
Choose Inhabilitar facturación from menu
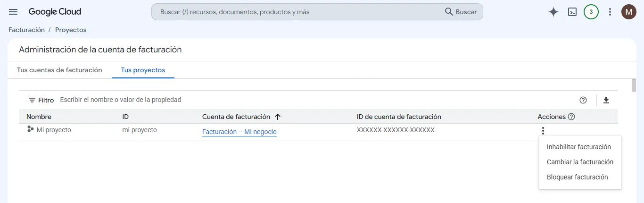point(580,147)
